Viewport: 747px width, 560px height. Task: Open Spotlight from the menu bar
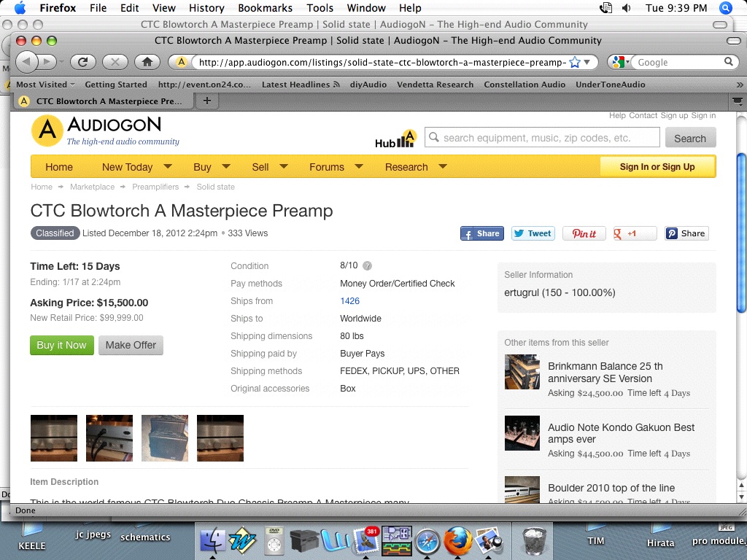pyautogui.click(x=726, y=7)
